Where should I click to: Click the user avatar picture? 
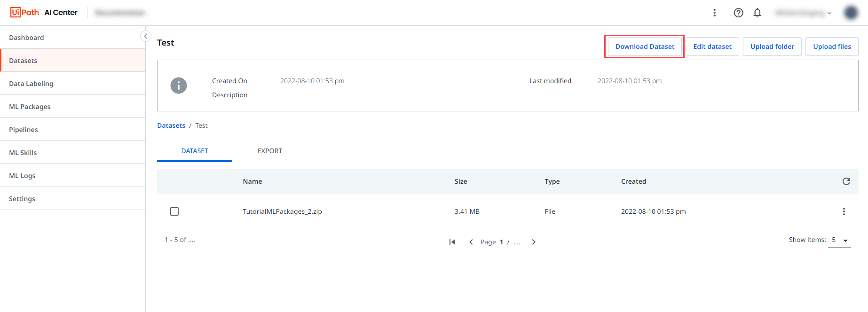pyautogui.click(x=851, y=13)
